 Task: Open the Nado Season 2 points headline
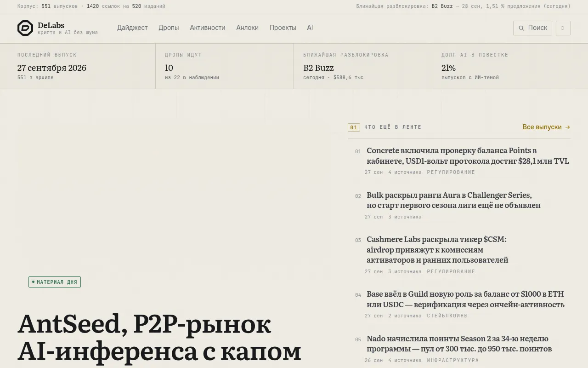[x=459, y=344]
